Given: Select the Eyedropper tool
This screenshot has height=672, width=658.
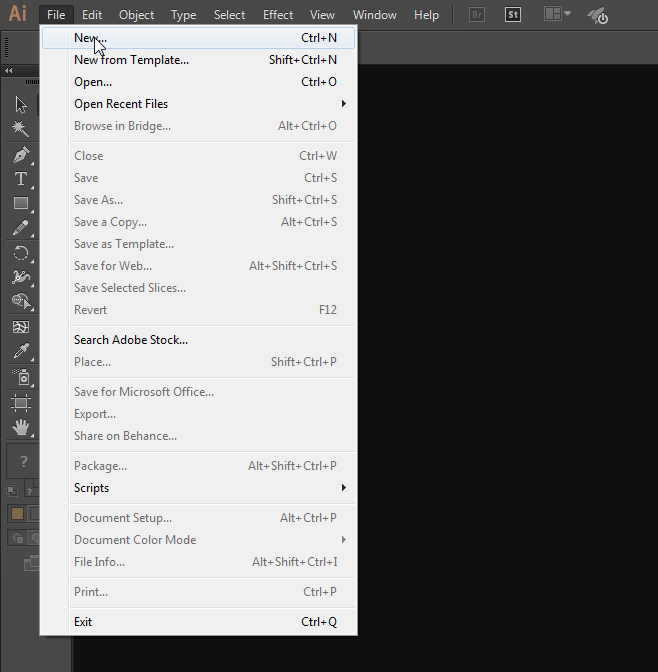Looking at the screenshot, I should click(x=20, y=351).
